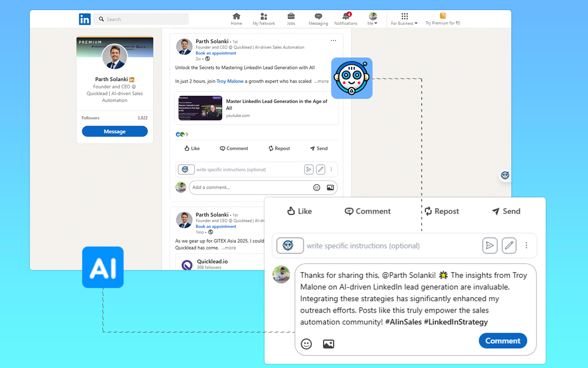The image size is (588, 368).
Task: Expand ...more on the first post text
Action: 322,81
